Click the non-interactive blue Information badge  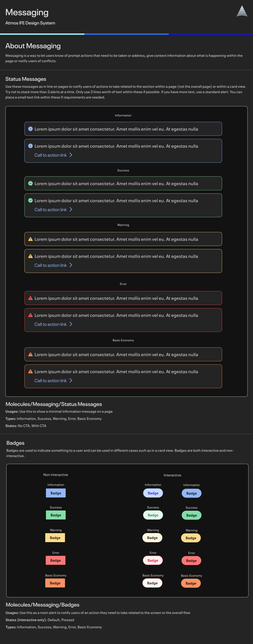coord(56,493)
